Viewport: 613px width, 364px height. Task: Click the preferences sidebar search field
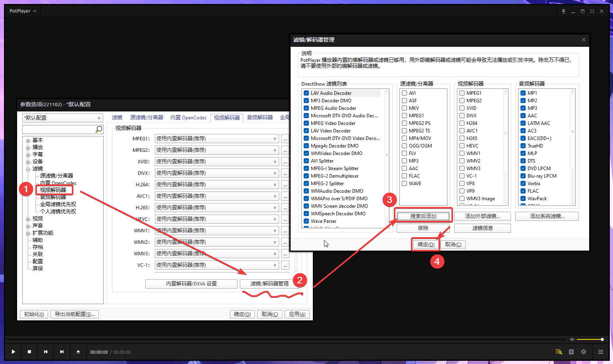click(60, 129)
